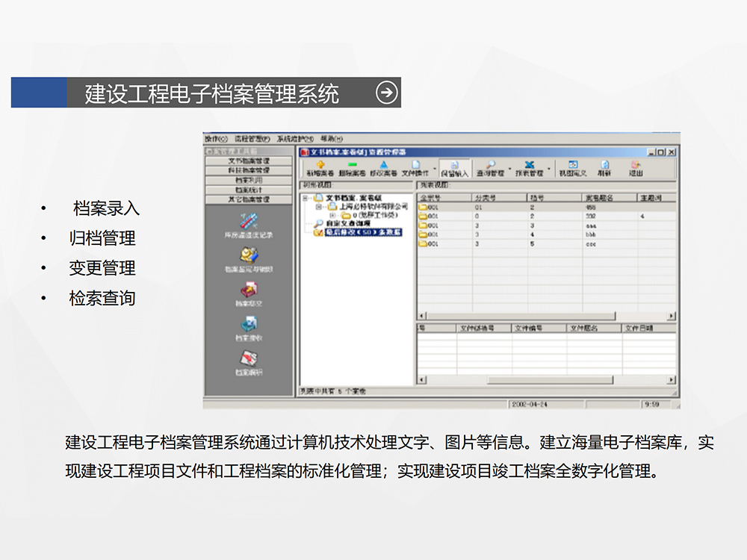Click the folder icon in the row with 分类号 01
Image resolution: width=747 pixels, height=560 pixels.
pyautogui.click(x=423, y=207)
